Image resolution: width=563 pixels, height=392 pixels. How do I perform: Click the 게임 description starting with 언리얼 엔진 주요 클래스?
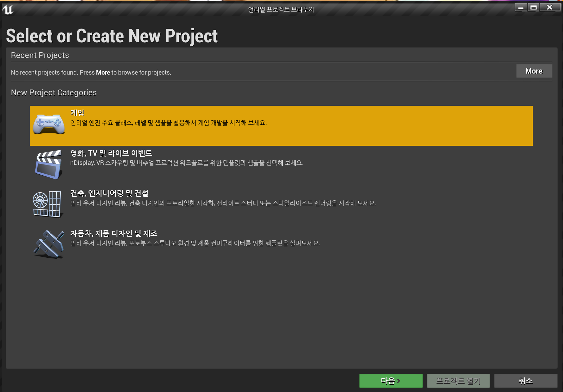[168, 123]
